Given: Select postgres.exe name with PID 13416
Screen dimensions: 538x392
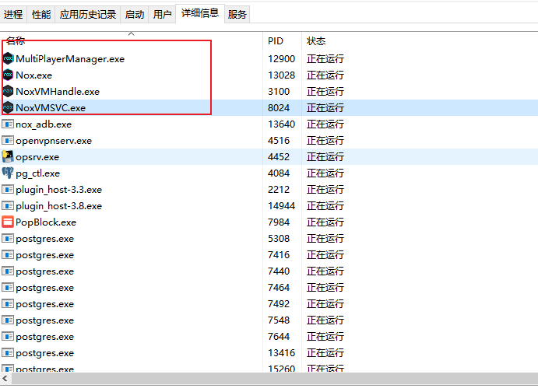Looking at the screenshot, I should click(x=45, y=353).
